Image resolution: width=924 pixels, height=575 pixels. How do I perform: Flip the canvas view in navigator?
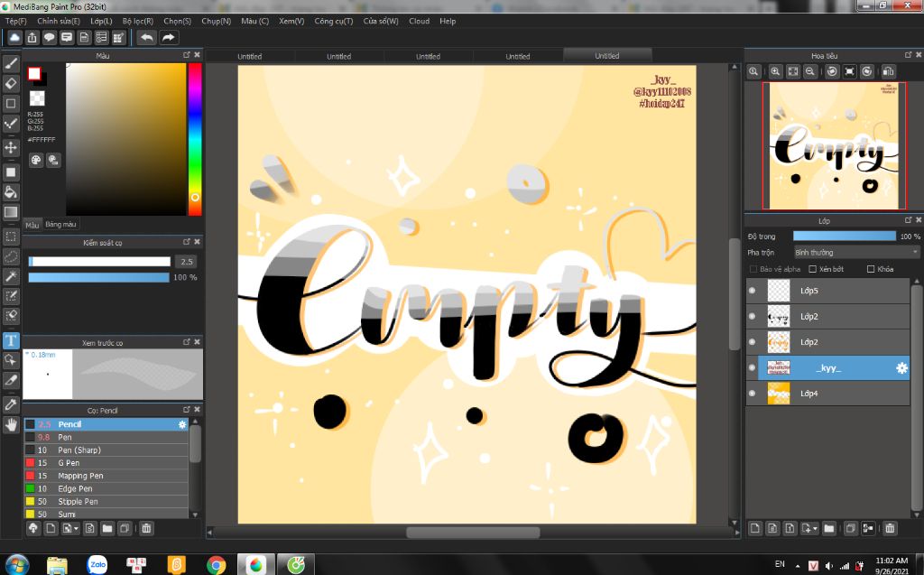coord(888,71)
